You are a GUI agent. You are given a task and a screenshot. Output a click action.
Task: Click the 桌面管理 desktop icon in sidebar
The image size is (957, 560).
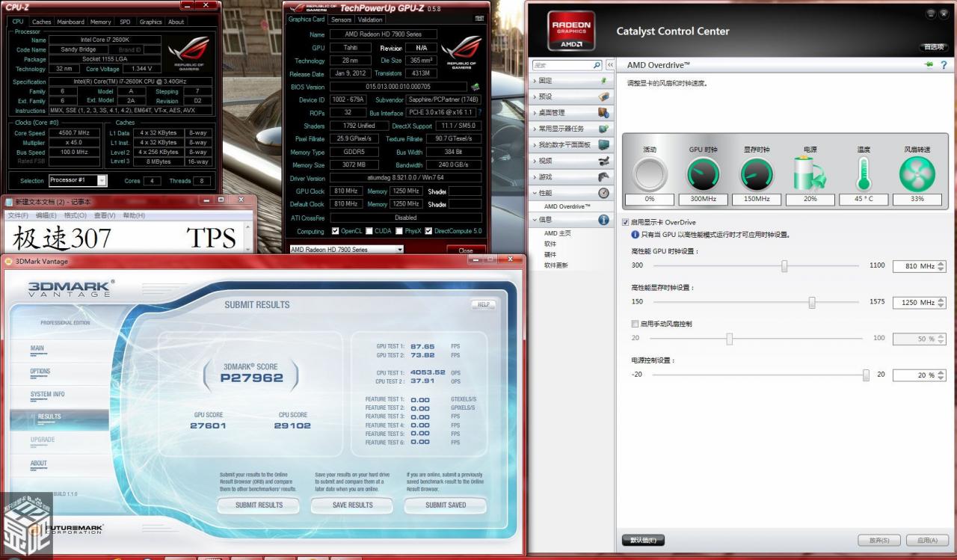coord(604,112)
